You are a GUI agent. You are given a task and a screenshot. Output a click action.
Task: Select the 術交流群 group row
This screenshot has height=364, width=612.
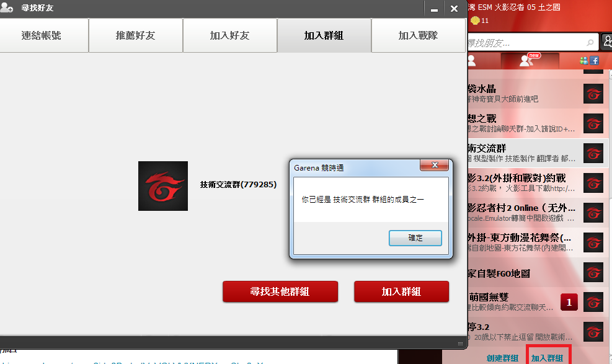538,153
